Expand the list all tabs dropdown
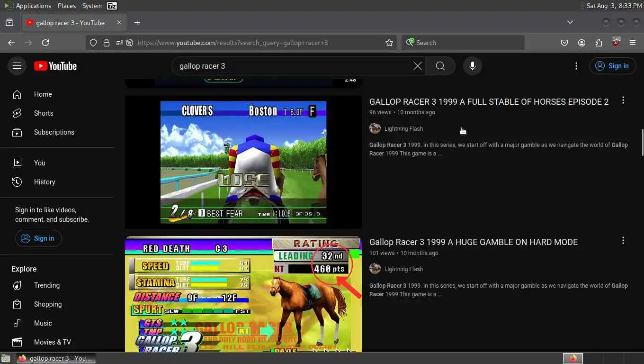The image size is (644, 364). click(x=570, y=22)
